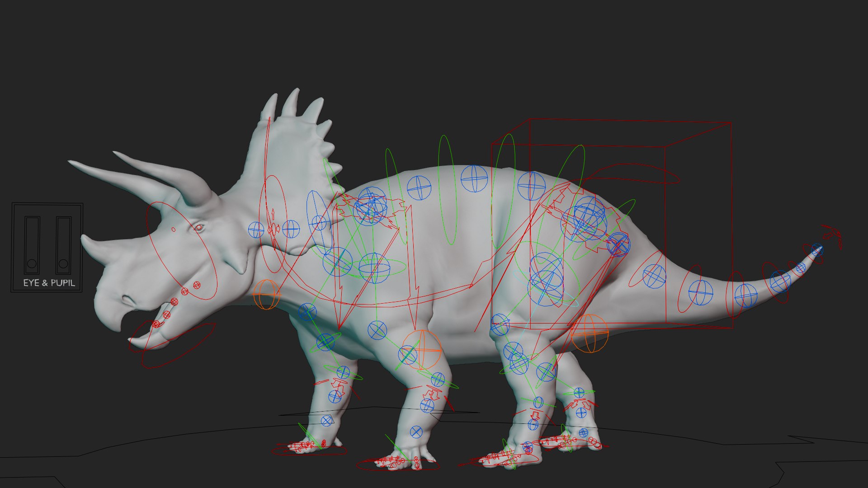868x488 pixels.
Task: Select the left slider knob in EYE & PUPIL panel
Action: click(32, 263)
